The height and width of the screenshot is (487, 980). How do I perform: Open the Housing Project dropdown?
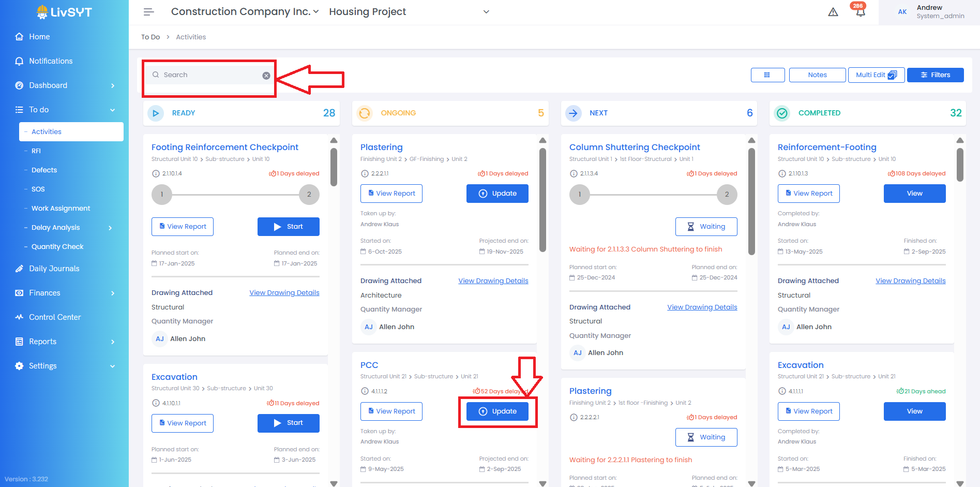point(409,12)
